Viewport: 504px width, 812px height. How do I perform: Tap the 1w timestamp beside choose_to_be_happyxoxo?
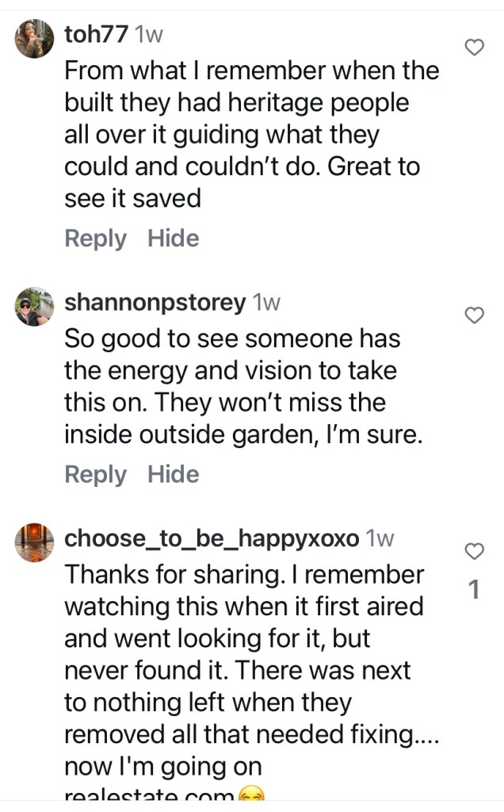pos(379,538)
